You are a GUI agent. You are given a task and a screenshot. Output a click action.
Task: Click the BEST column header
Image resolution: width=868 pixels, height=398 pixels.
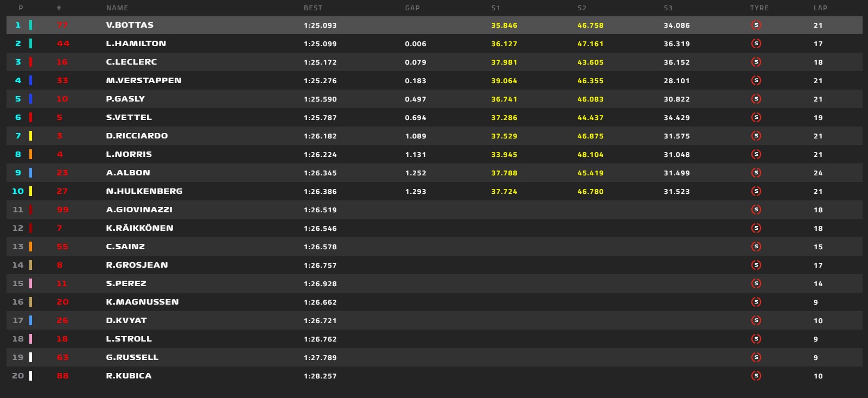[313, 8]
